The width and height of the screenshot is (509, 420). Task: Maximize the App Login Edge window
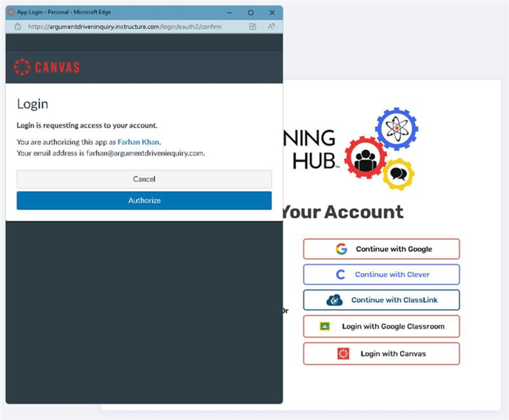pos(251,13)
